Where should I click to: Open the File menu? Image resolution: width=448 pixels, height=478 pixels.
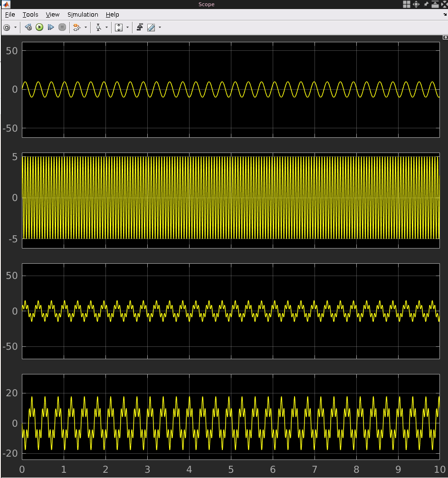(x=10, y=15)
